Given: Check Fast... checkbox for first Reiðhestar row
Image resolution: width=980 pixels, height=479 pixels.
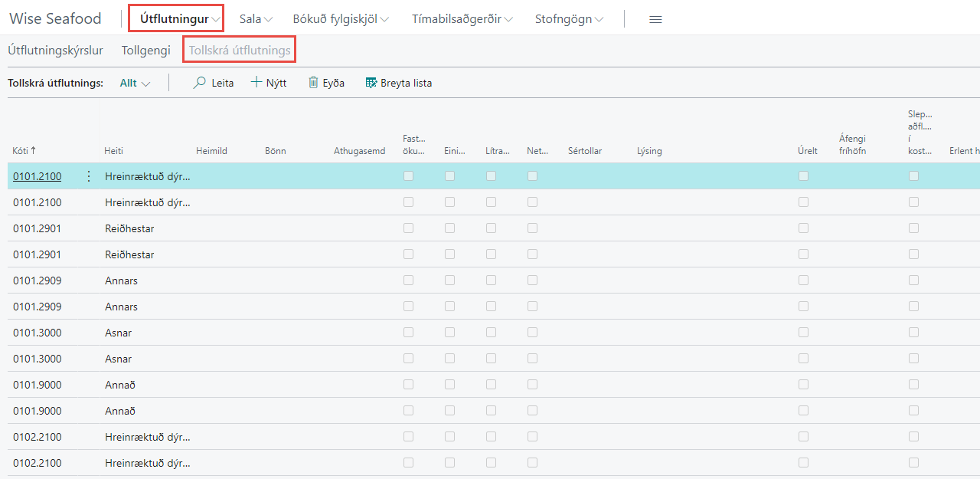Looking at the screenshot, I should tap(408, 228).
